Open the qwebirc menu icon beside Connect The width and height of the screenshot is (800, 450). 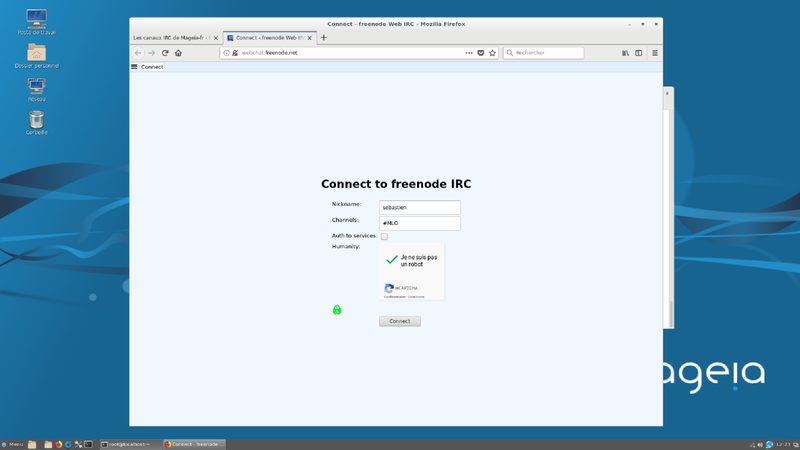click(134, 67)
